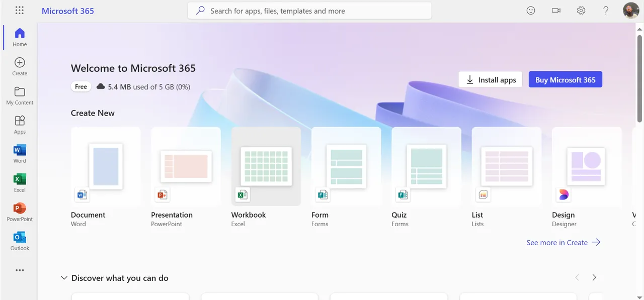Click the 'Lists' caption under List

tap(477, 224)
